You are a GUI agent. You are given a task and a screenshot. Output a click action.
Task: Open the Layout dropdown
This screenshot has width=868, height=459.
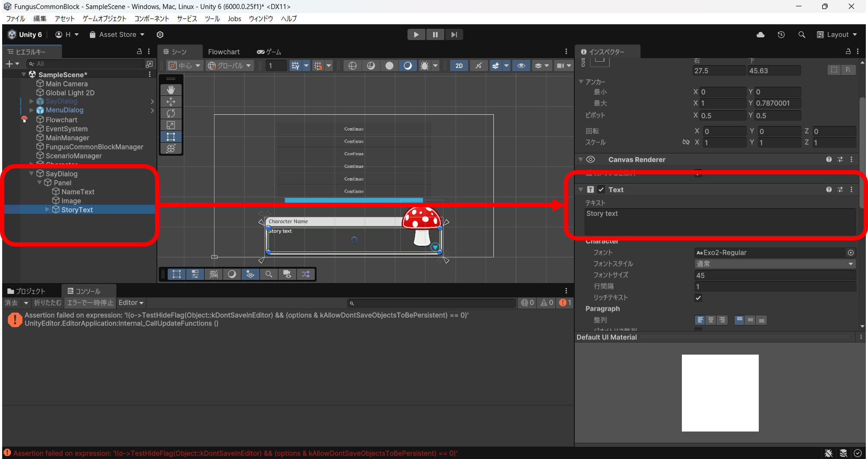(837, 35)
